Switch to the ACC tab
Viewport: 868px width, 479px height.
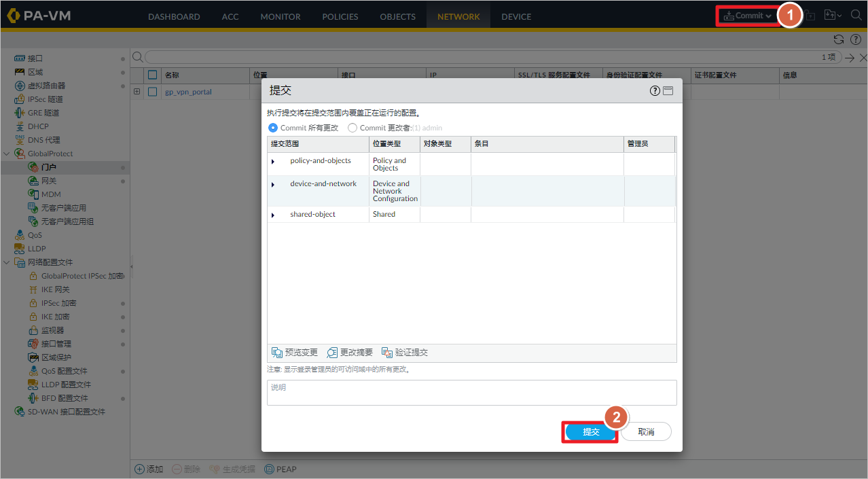click(230, 16)
